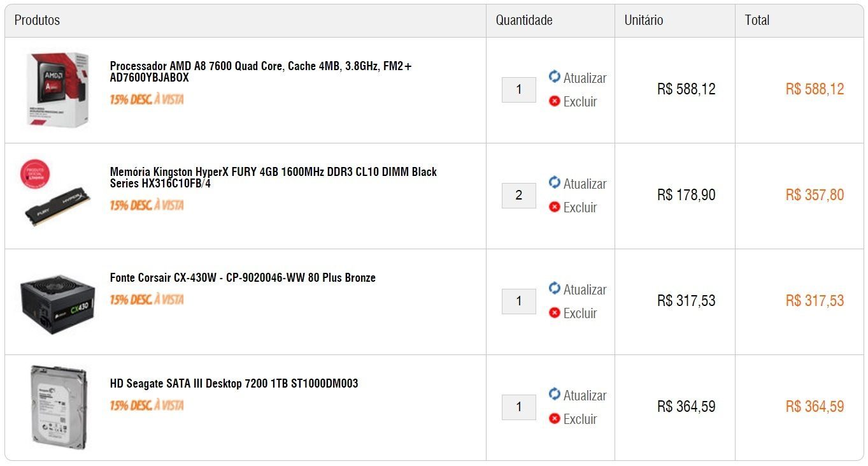The height and width of the screenshot is (466, 868).
Task: Click 15% DESC. À VISTA badge under AMD processor
Action: [x=146, y=99]
